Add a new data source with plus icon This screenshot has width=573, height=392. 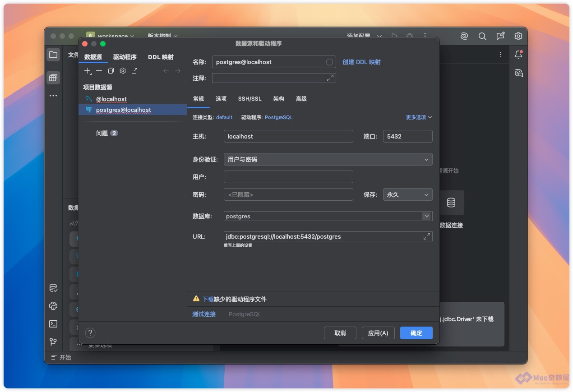88,71
